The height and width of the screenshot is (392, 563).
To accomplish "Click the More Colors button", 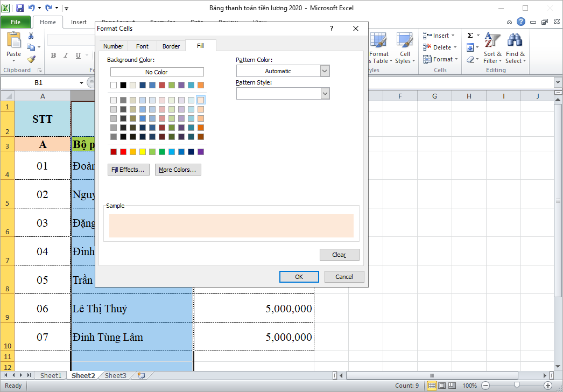I will click(178, 169).
